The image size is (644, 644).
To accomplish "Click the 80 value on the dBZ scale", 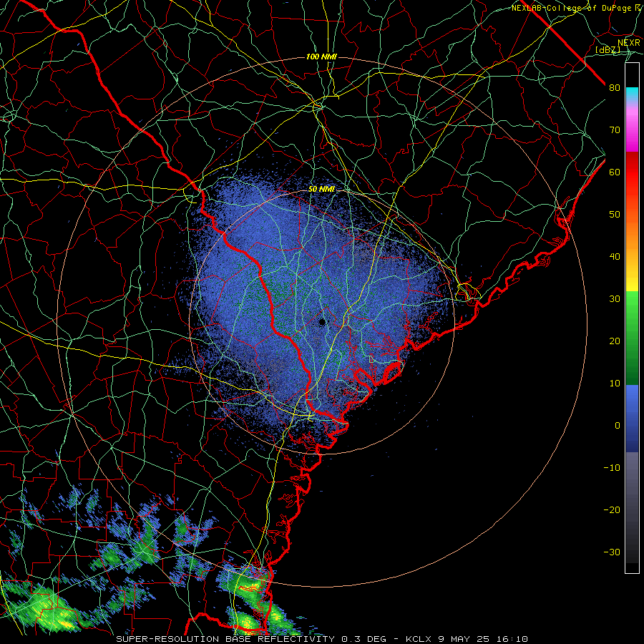I will pyautogui.click(x=615, y=88).
